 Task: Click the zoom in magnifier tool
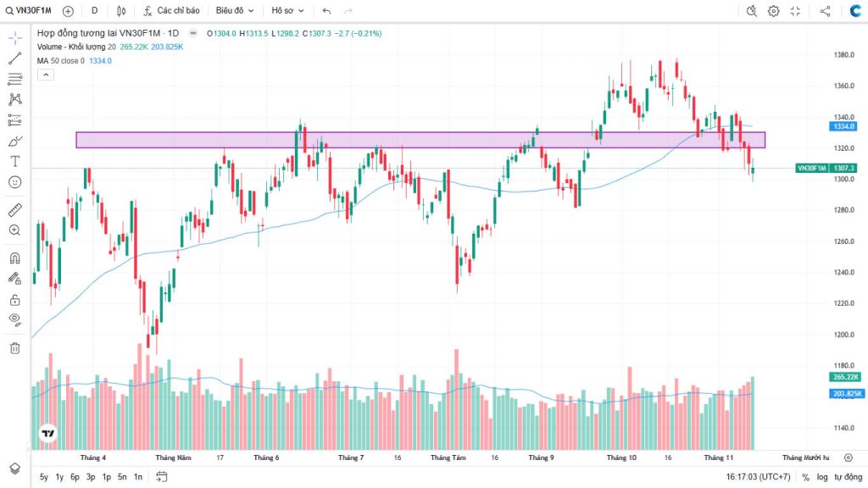coord(14,230)
